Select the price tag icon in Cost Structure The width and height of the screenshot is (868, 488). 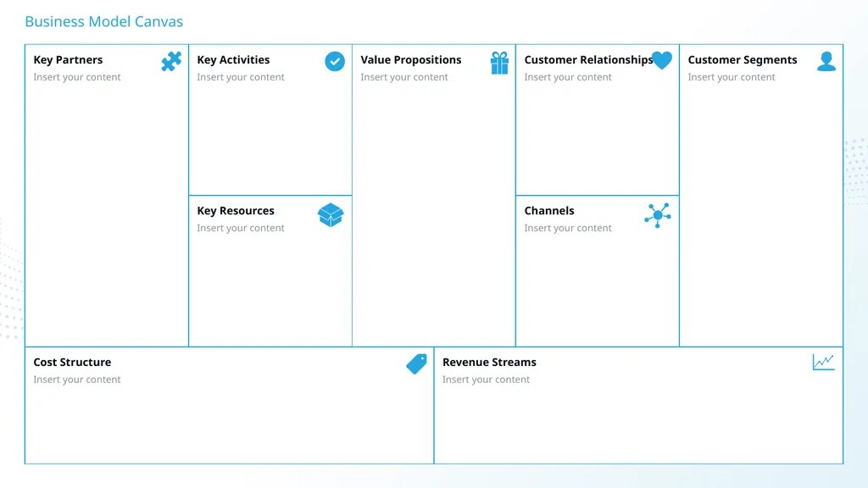pyautogui.click(x=417, y=364)
